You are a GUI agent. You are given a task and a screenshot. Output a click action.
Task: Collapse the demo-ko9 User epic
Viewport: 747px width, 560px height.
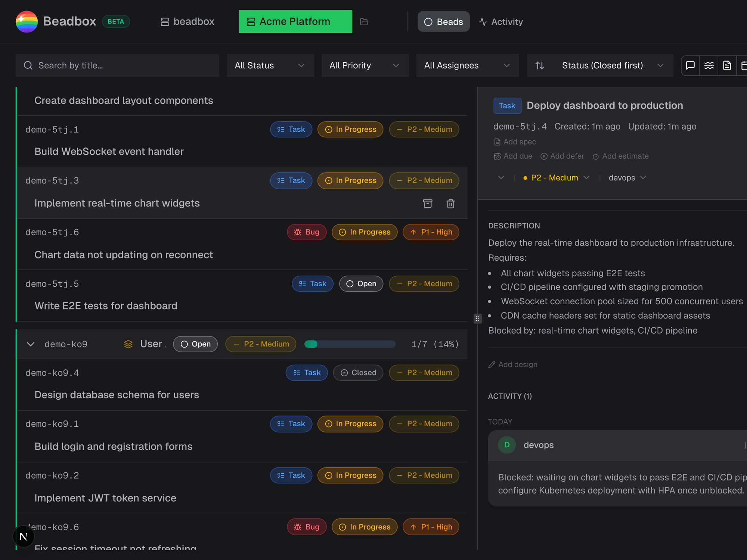30,344
